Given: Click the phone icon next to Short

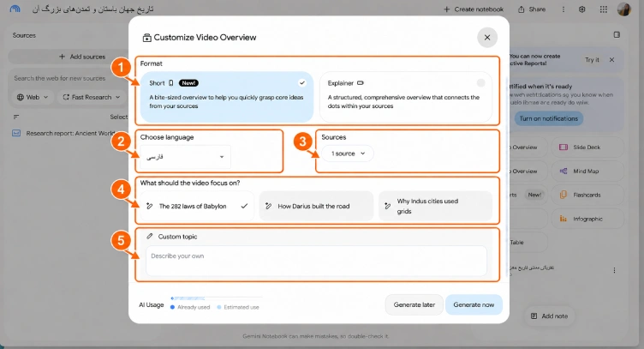Looking at the screenshot, I should 171,83.
